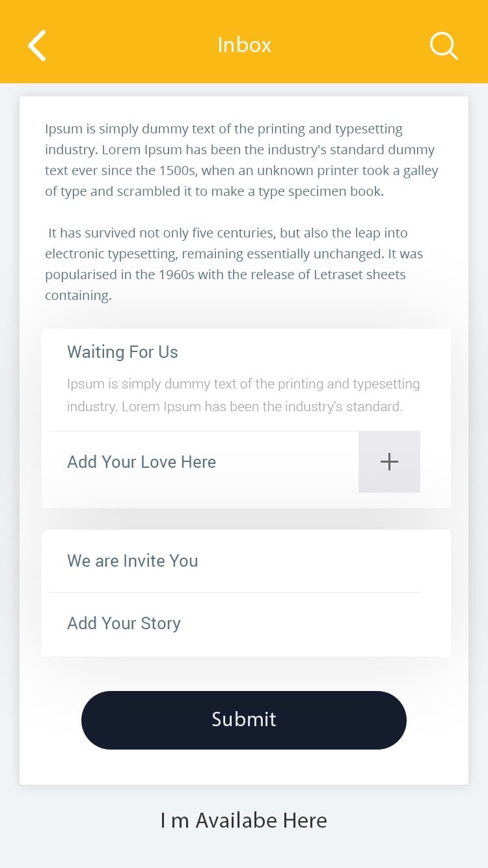The height and width of the screenshot is (868, 488).
Task: Go back using the left arrow icon
Action: [x=37, y=46]
